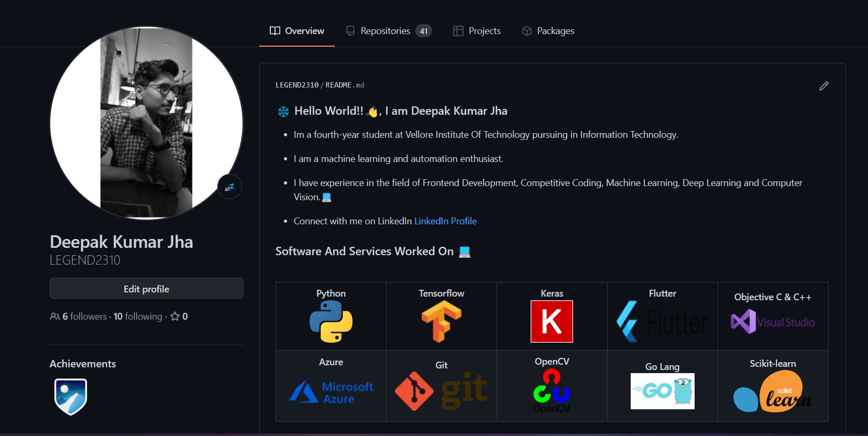The width and height of the screenshot is (868, 436).
Task: Click the sleeping status badge on avatar
Action: click(x=229, y=187)
